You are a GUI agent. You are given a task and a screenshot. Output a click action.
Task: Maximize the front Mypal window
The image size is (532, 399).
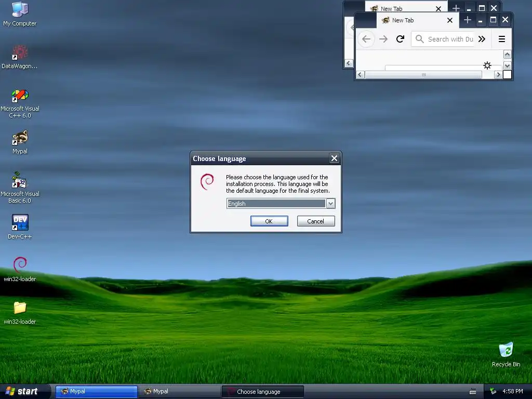tap(493, 20)
